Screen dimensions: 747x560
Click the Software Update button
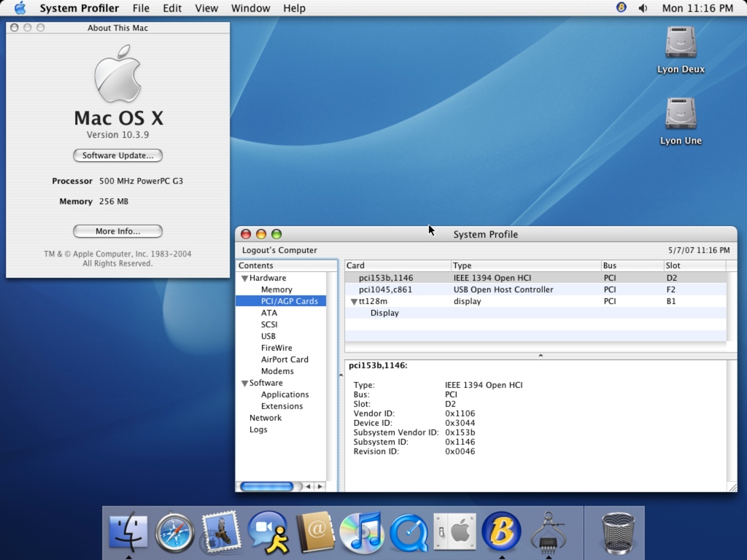pos(117,155)
